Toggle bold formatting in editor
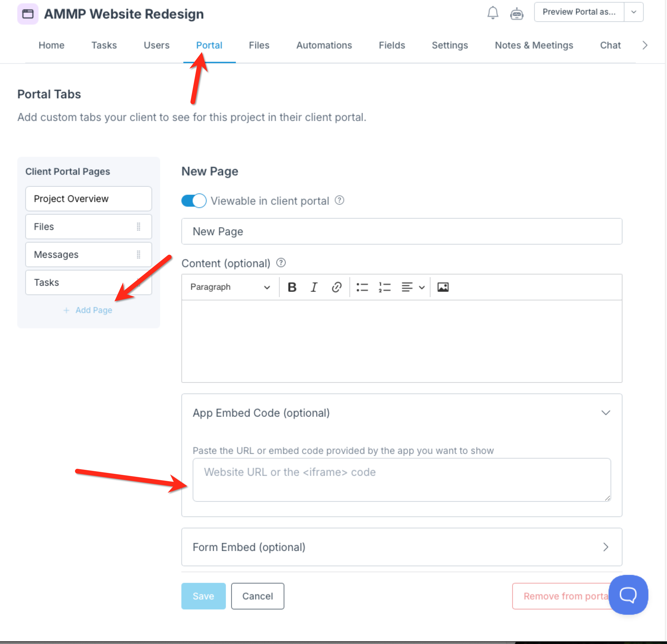The image size is (667, 644). pos(292,287)
